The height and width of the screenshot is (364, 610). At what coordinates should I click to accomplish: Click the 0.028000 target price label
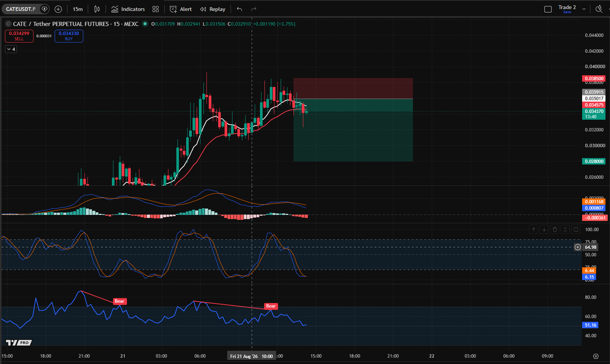(593, 161)
